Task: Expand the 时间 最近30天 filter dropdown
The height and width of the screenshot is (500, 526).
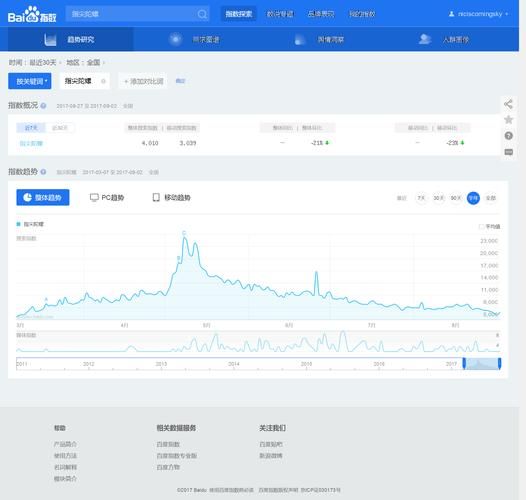Action: (35, 63)
